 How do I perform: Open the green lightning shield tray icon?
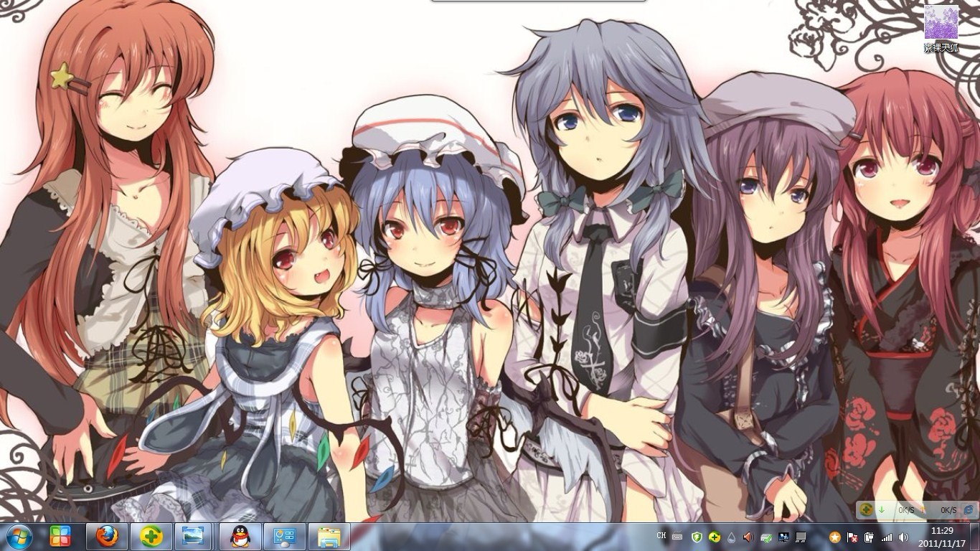tap(696, 537)
